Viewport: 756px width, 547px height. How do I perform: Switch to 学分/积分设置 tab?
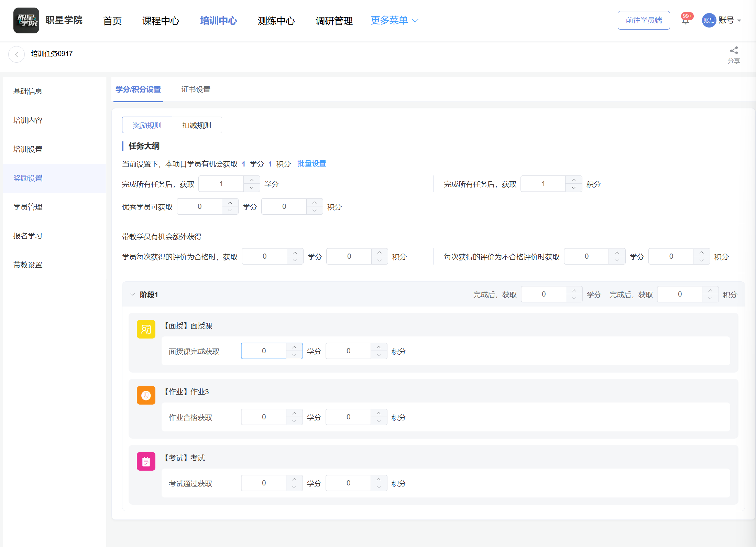[x=138, y=89]
